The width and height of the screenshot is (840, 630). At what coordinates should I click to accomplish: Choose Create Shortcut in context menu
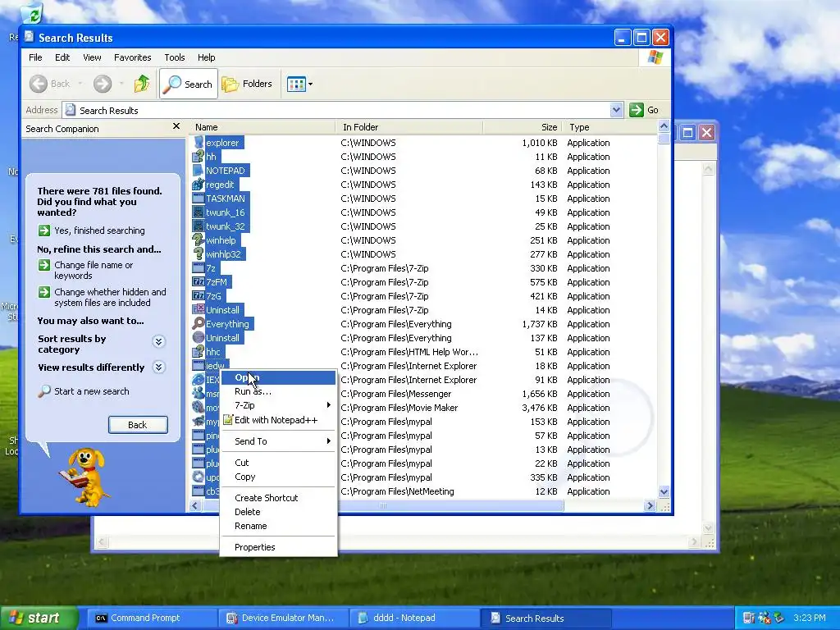[x=278, y=498]
